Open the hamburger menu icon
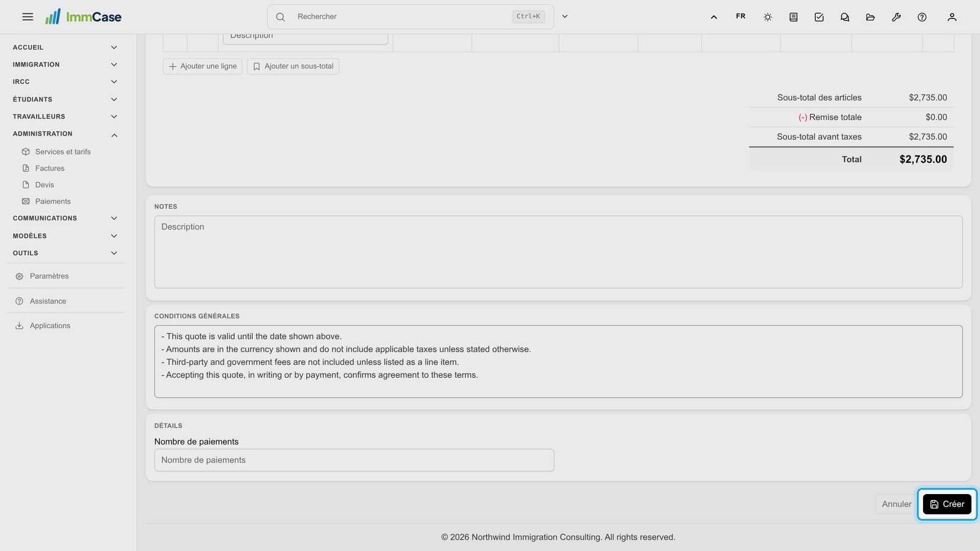The image size is (980, 551). click(28, 17)
